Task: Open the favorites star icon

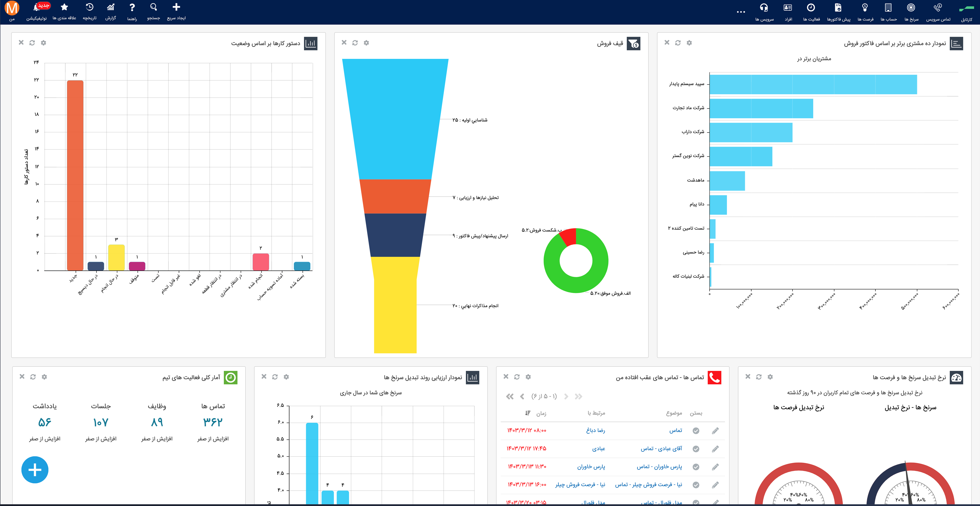Action: [x=64, y=7]
